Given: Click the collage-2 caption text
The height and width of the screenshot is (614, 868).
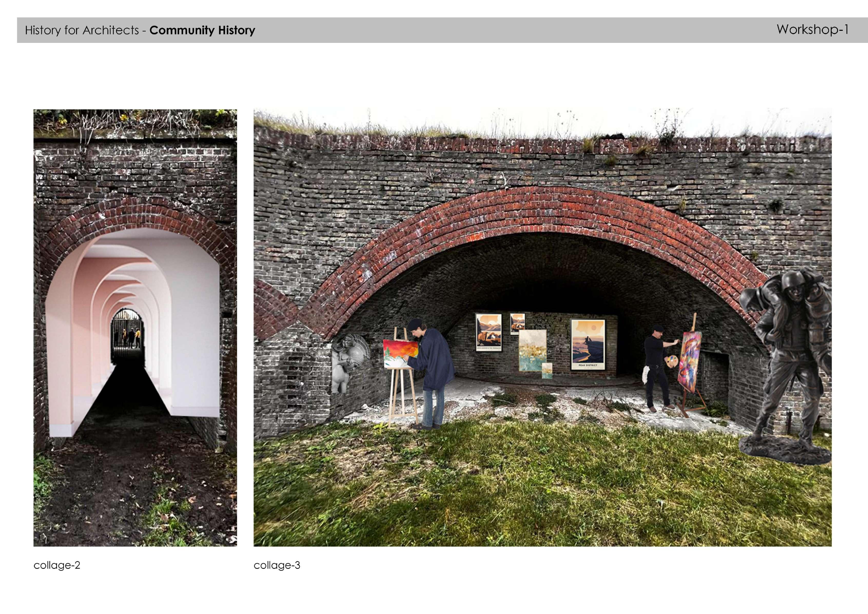Looking at the screenshot, I should 57,565.
